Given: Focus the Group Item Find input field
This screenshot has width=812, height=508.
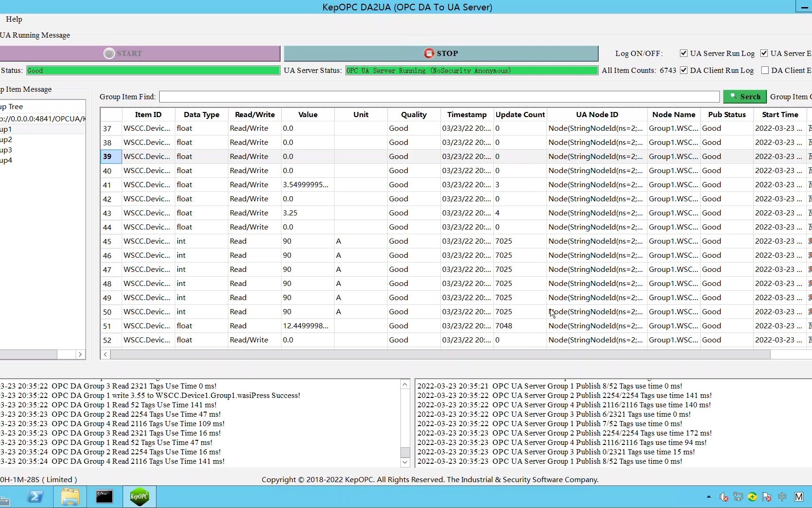Looking at the screenshot, I should [x=439, y=96].
